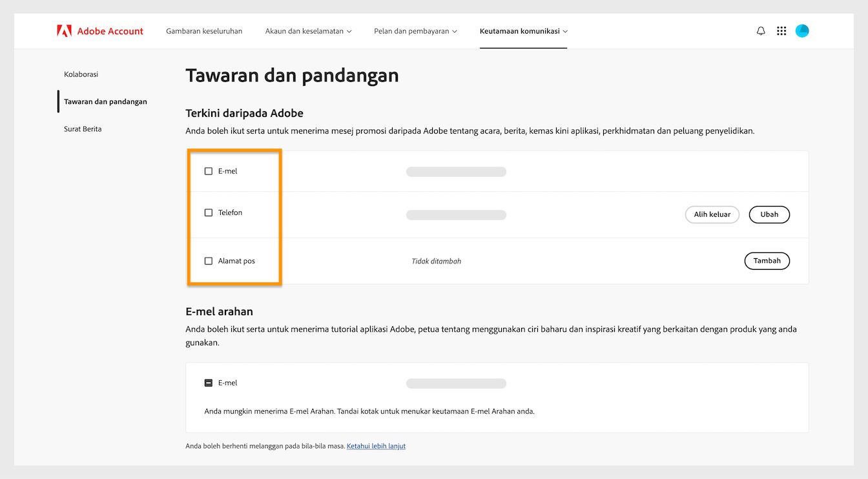Viewport: 868px width, 479px height.
Task: Open Surat Berita from the sidebar
Action: point(82,128)
